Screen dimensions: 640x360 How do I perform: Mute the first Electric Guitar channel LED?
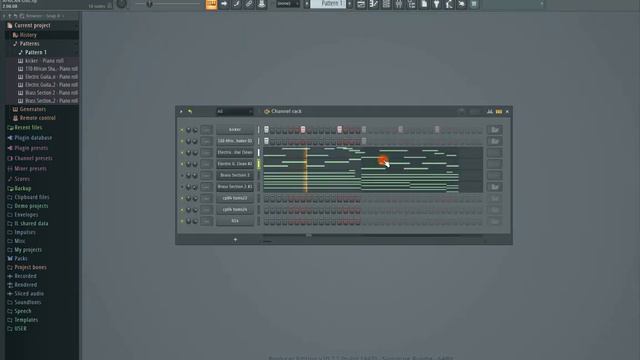click(x=182, y=153)
